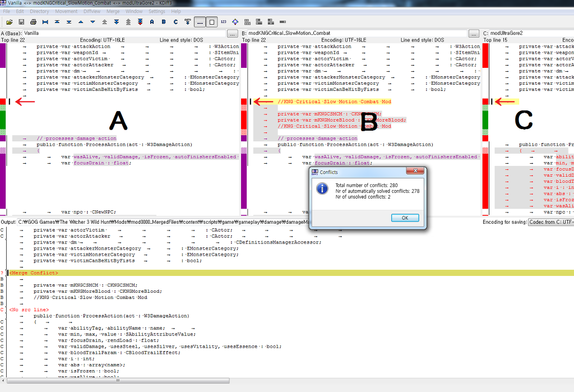This screenshot has width=574, height=392.
Task: Close the Conflicts dialog with X
Action: (415, 172)
